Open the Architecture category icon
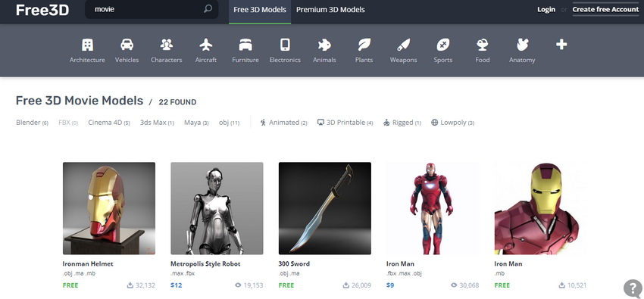The height and width of the screenshot is (299, 644). [87, 45]
